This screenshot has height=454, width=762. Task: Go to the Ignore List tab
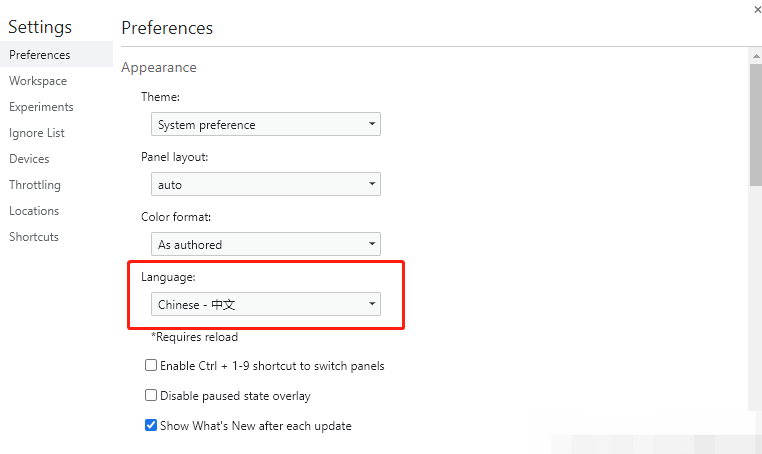[x=37, y=133]
